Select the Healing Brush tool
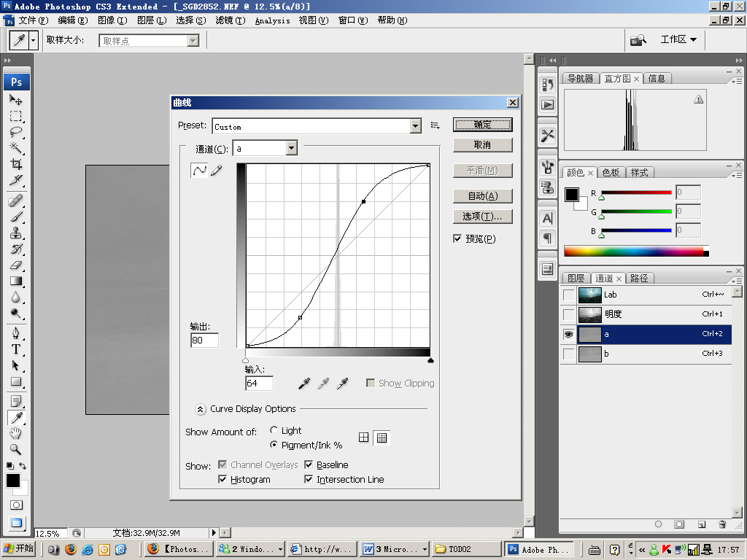This screenshot has width=747, height=560. [16, 201]
